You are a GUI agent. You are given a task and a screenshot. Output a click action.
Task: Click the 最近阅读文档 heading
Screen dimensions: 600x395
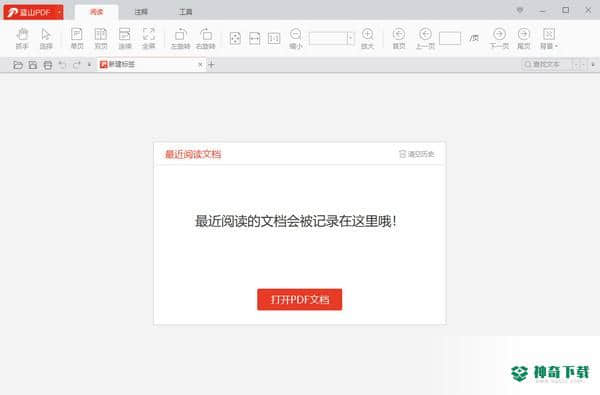click(x=193, y=154)
